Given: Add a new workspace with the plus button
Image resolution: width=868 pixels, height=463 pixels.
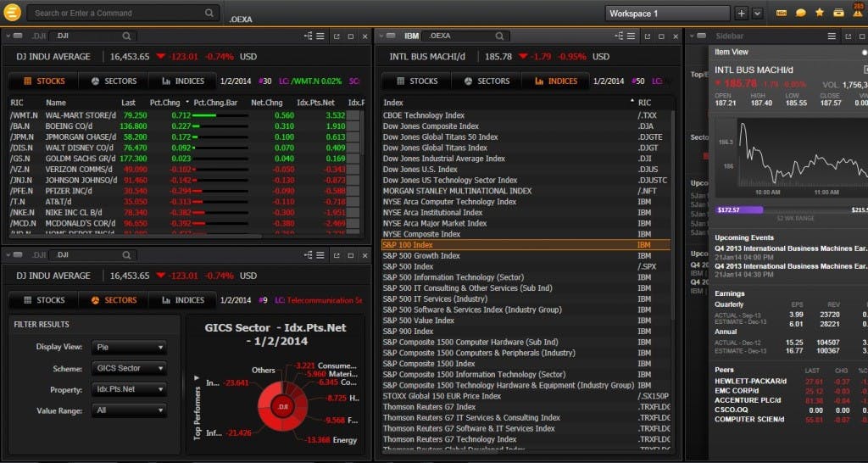Looking at the screenshot, I should tap(742, 14).
